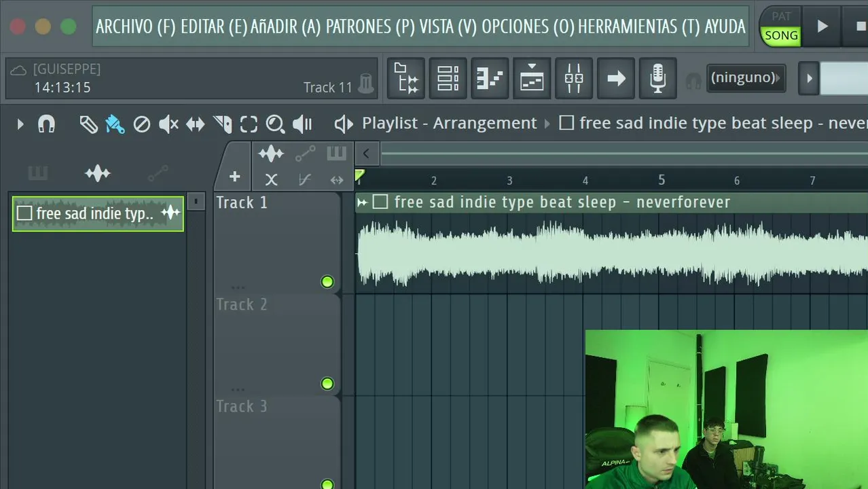Click the microphone recording icon

(x=657, y=79)
